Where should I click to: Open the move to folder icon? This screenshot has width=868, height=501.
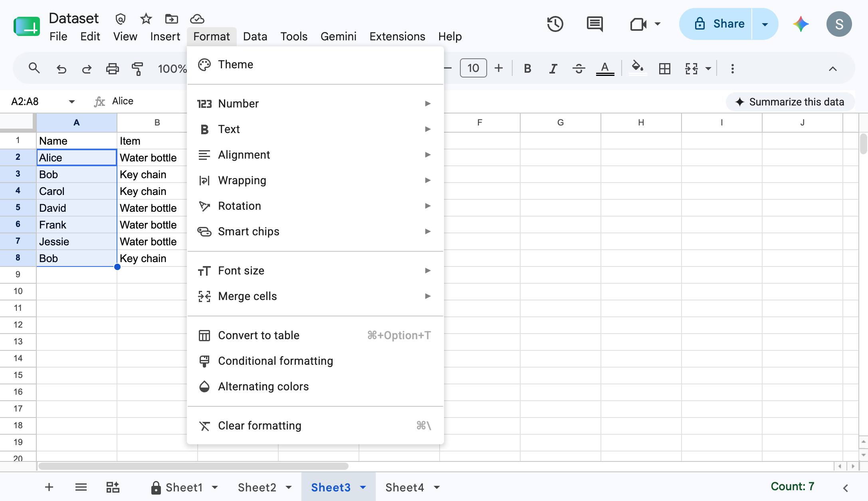[x=172, y=19]
